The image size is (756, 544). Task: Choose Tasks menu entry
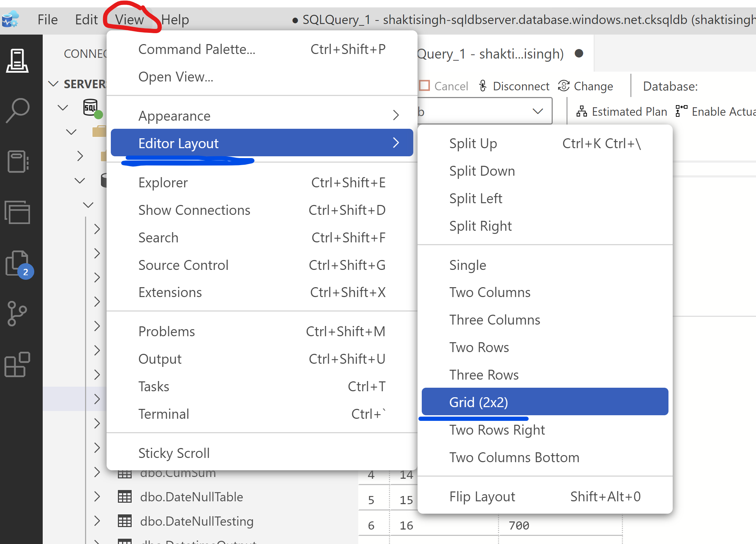[x=262, y=387]
